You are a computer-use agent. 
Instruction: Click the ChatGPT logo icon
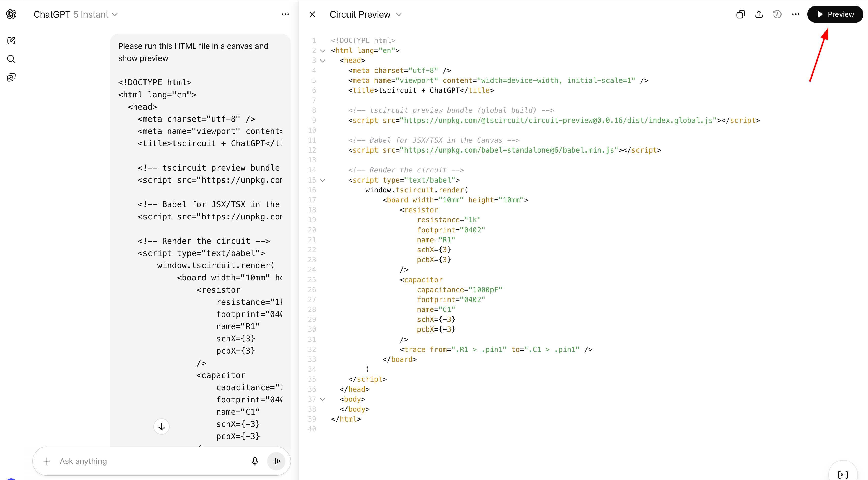[x=11, y=14]
